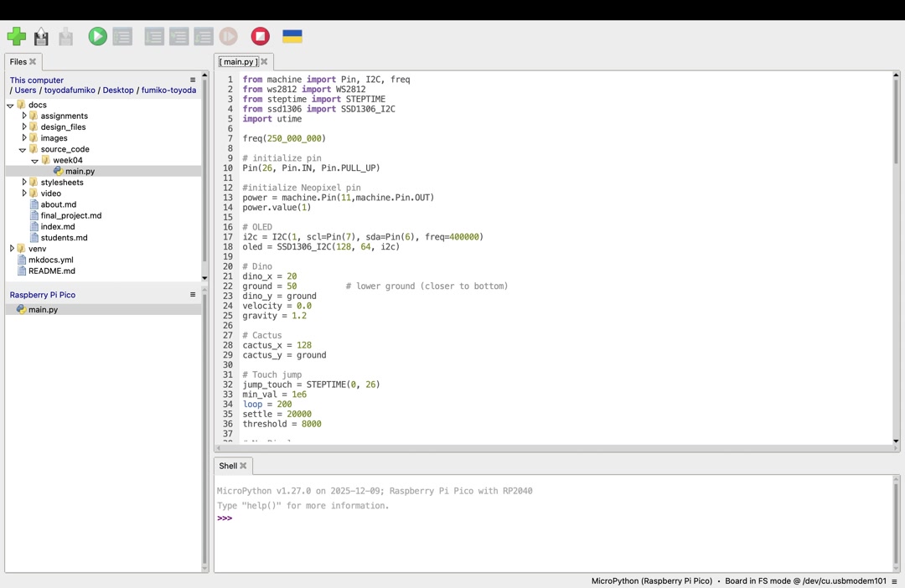Open the Raspberry Pi Pico panel menu
The width and height of the screenshot is (905, 588).
(193, 294)
